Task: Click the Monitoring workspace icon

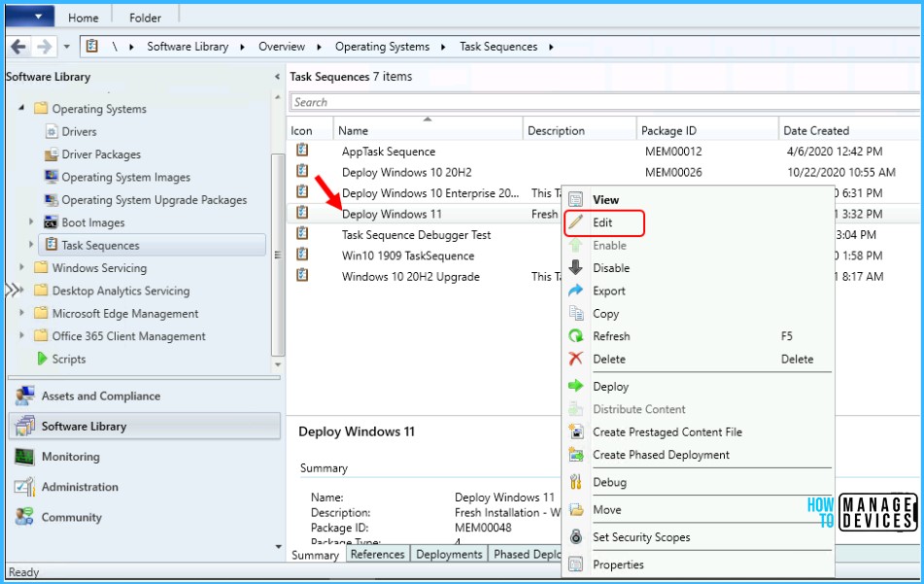Action: (x=24, y=457)
